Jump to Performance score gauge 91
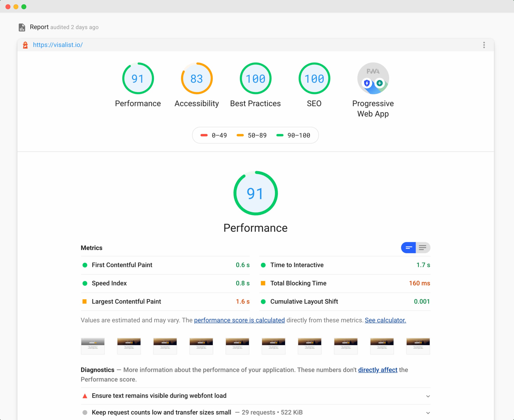The image size is (514, 420). click(138, 78)
